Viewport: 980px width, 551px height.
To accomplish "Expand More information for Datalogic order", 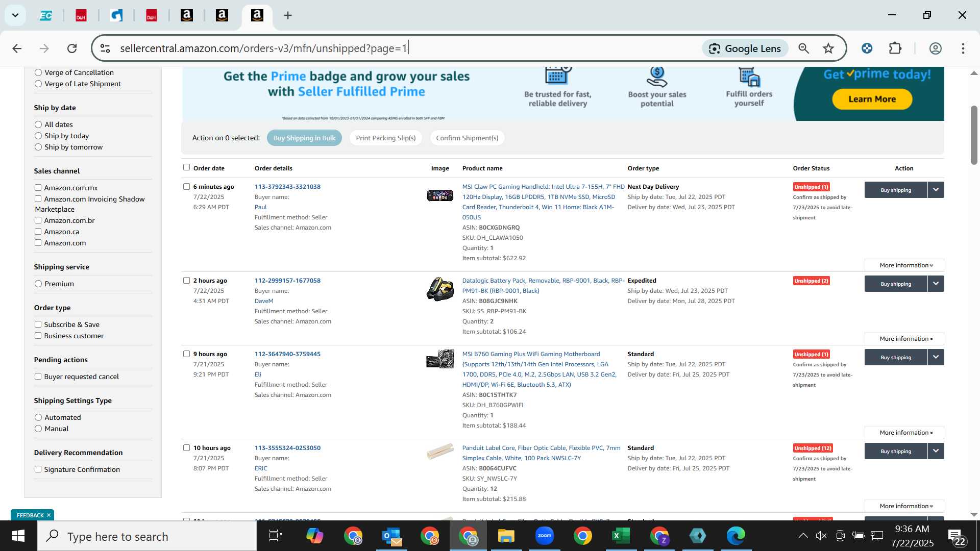I will [x=904, y=339].
